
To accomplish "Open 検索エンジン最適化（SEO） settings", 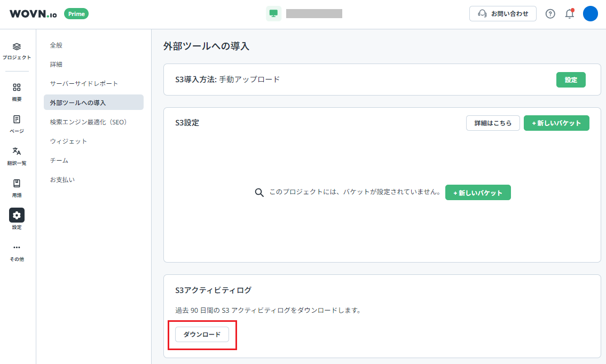I will pyautogui.click(x=88, y=122).
